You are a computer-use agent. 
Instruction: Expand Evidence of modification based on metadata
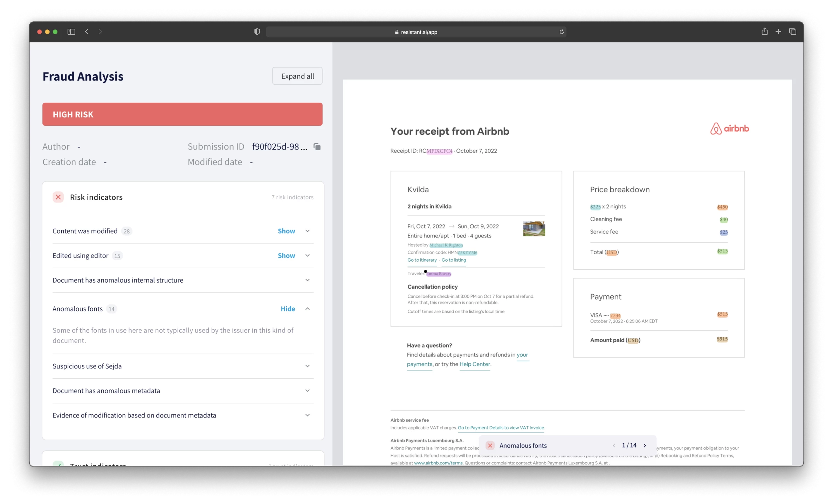(x=183, y=415)
